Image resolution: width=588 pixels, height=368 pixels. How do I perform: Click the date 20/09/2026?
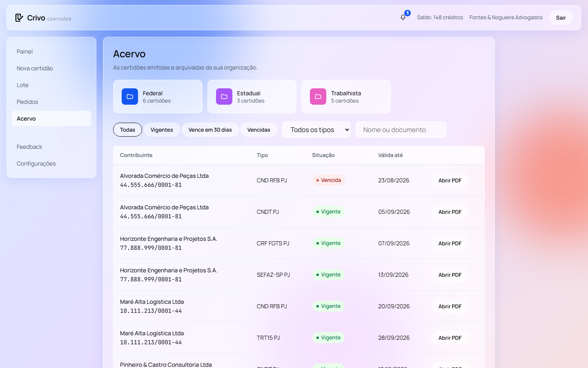[x=394, y=306]
